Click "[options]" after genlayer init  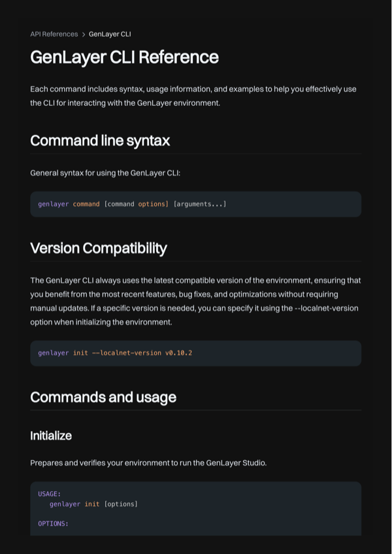click(x=121, y=504)
